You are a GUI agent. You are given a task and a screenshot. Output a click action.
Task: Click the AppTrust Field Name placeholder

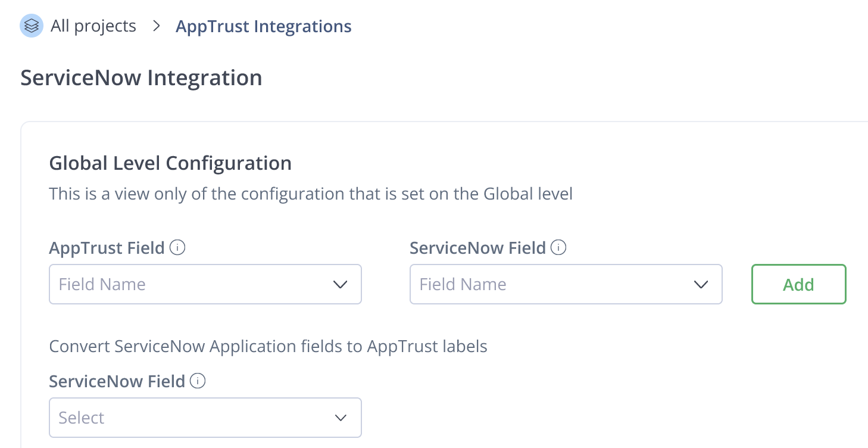click(x=102, y=284)
